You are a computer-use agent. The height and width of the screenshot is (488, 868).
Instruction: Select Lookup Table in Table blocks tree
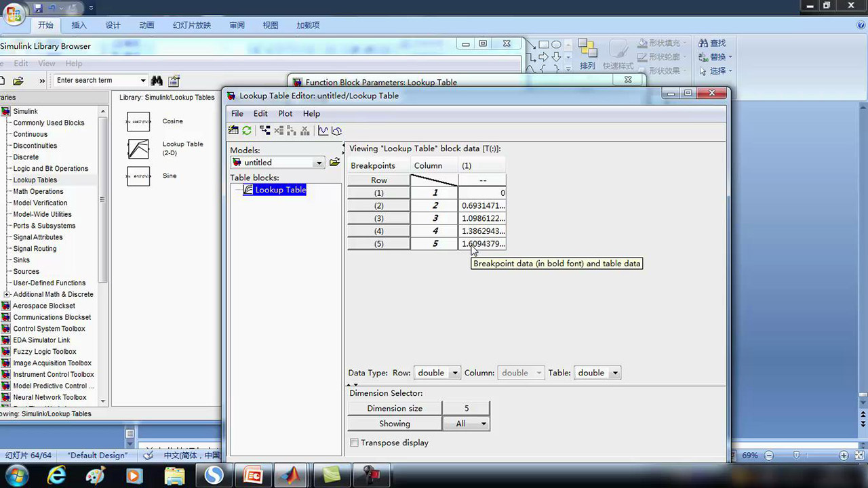[280, 190]
